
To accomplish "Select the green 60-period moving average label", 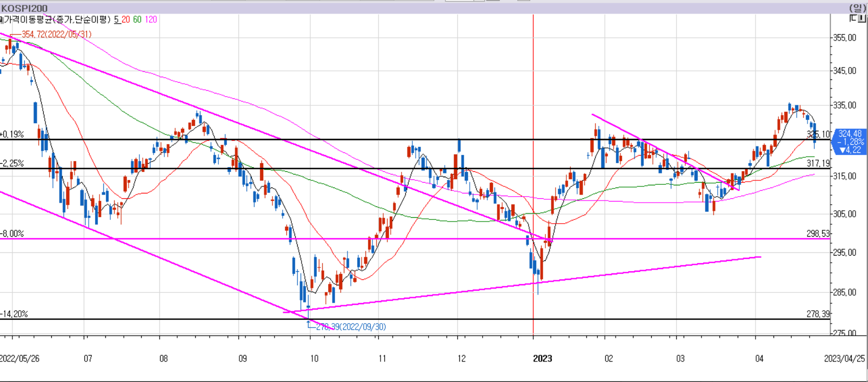I will tap(137, 19).
